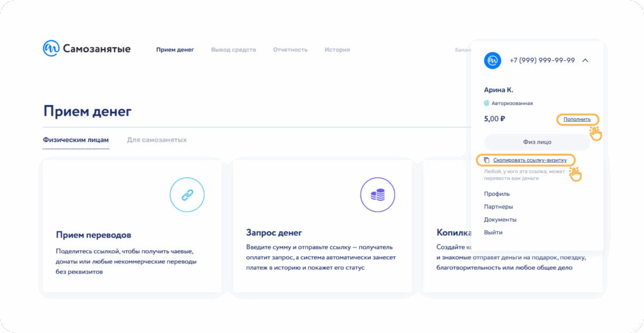Viewport: 644px width, 333px height.
Task: Go to Вывод средств in the top menu
Action: [233, 50]
